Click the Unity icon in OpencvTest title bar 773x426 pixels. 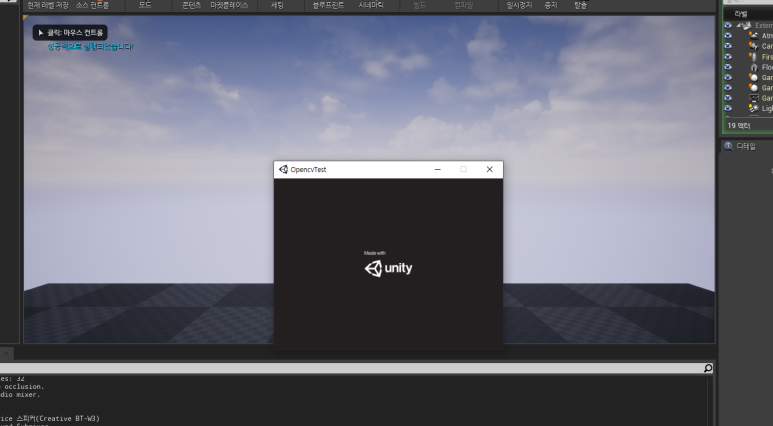click(x=283, y=169)
